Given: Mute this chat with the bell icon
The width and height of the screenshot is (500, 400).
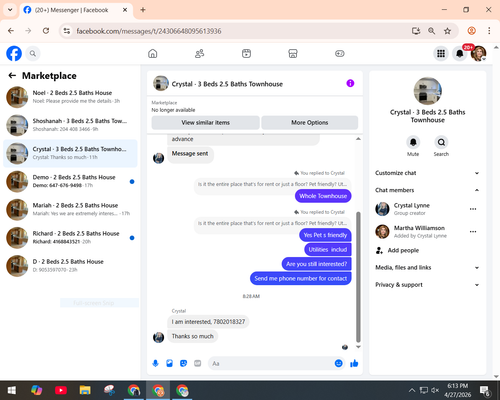Looking at the screenshot, I should [413, 142].
